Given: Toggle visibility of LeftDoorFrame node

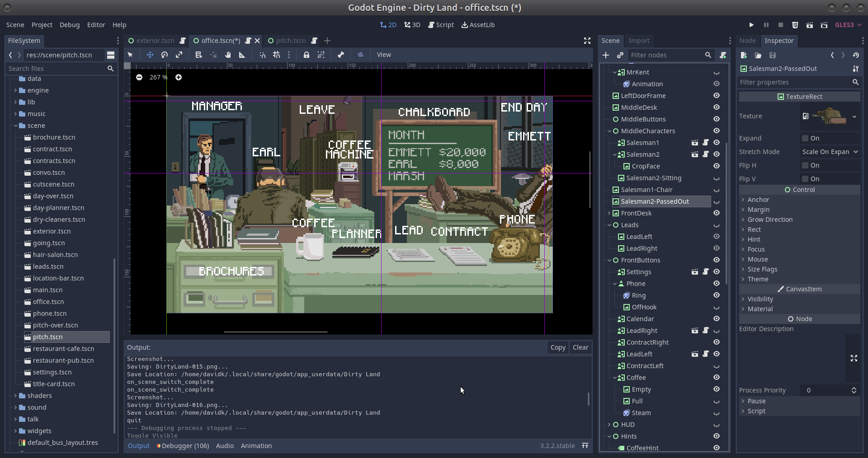Looking at the screenshot, I should pos(717,96).
